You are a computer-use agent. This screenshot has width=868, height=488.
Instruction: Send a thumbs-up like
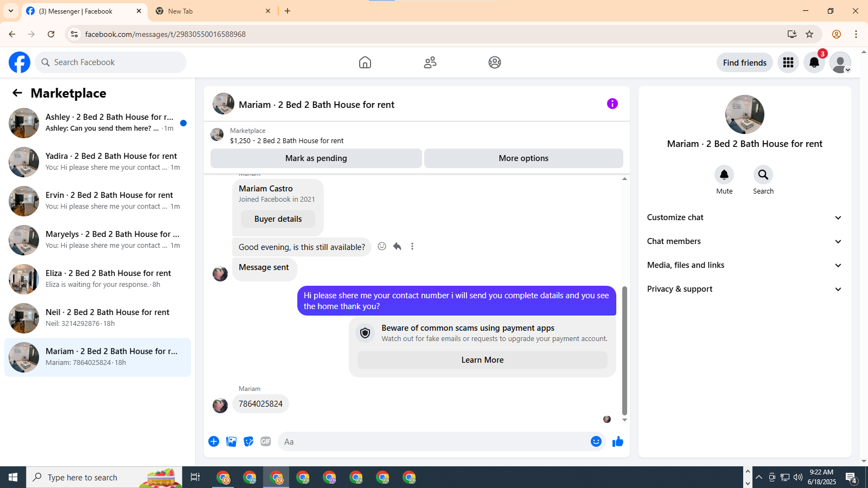[618, 441]
